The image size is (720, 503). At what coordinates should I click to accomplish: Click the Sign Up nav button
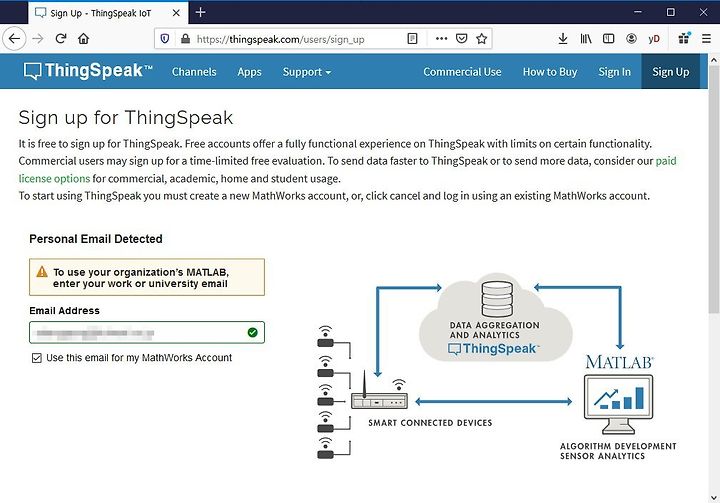[x=670, y=72]
